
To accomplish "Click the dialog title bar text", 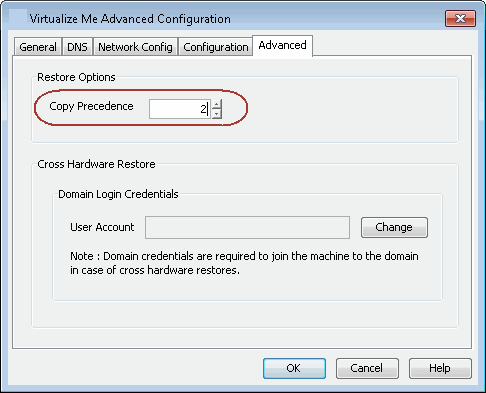I will pyautogui.click(x=130, y=19).
